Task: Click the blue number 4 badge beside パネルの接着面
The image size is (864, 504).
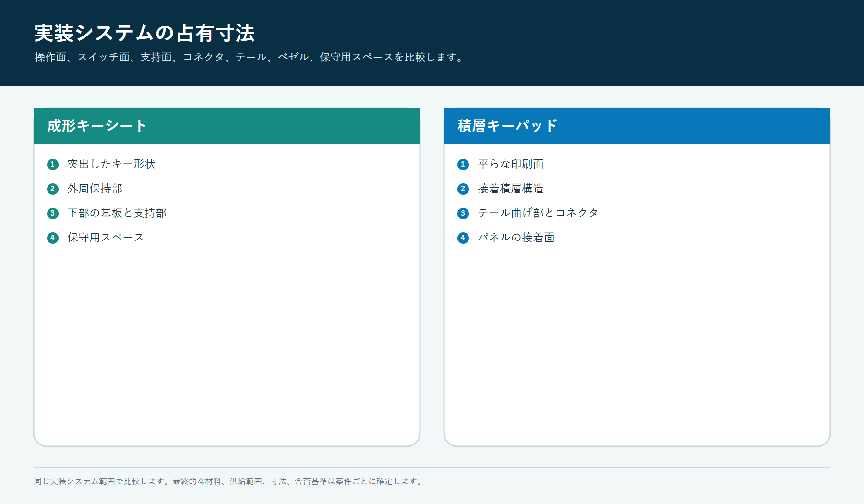Action: coord(463,238)
